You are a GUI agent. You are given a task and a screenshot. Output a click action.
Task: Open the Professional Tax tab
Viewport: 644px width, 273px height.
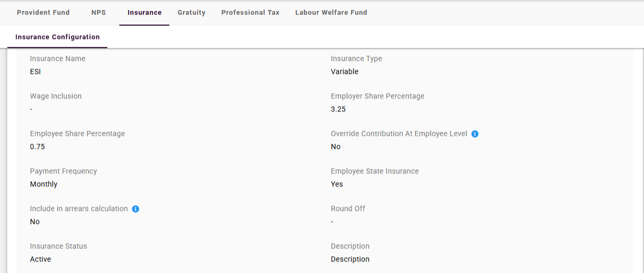pyautogui.click(x=250, y=13)
